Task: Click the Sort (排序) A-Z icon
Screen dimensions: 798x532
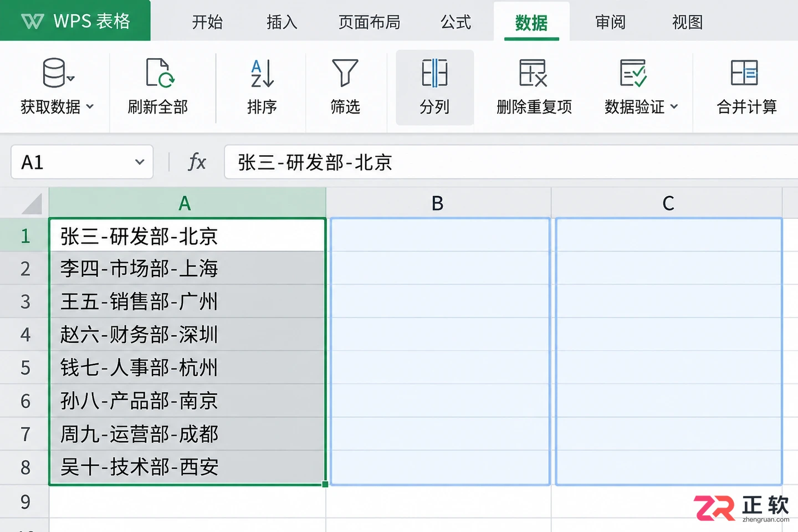Action: 262,73
